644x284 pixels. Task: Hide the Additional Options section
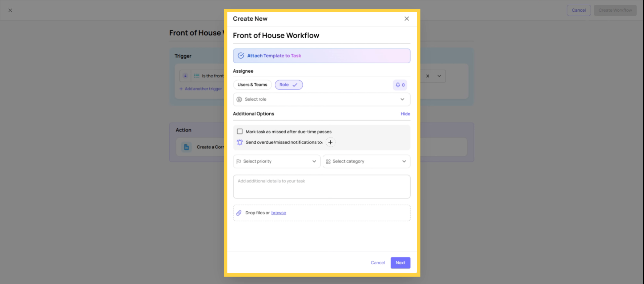[405, 114]
